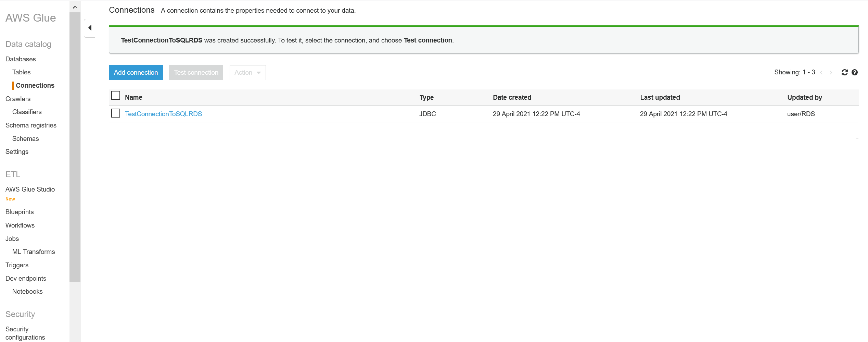Select the TestConnectionToSQLRDS row checkbox
Viewport: 868px width, 342px height.
click(x=116, y=113)
